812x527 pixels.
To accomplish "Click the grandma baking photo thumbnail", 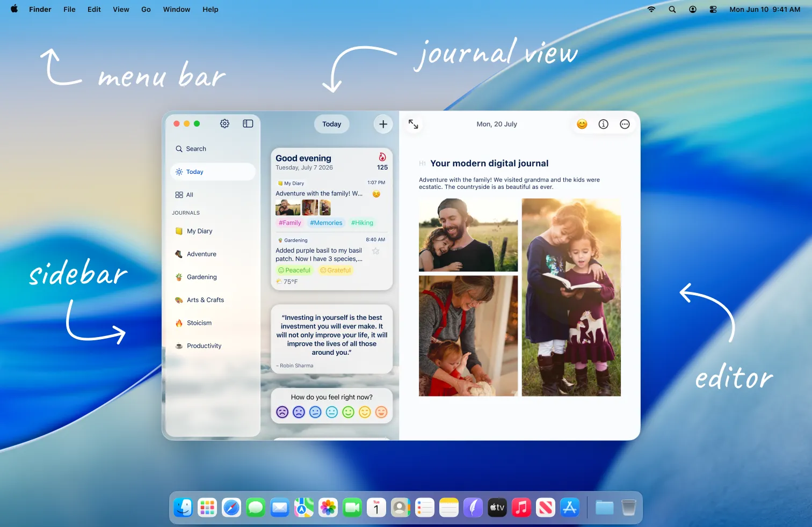I will pyautogui.click(x=468, y=335).
